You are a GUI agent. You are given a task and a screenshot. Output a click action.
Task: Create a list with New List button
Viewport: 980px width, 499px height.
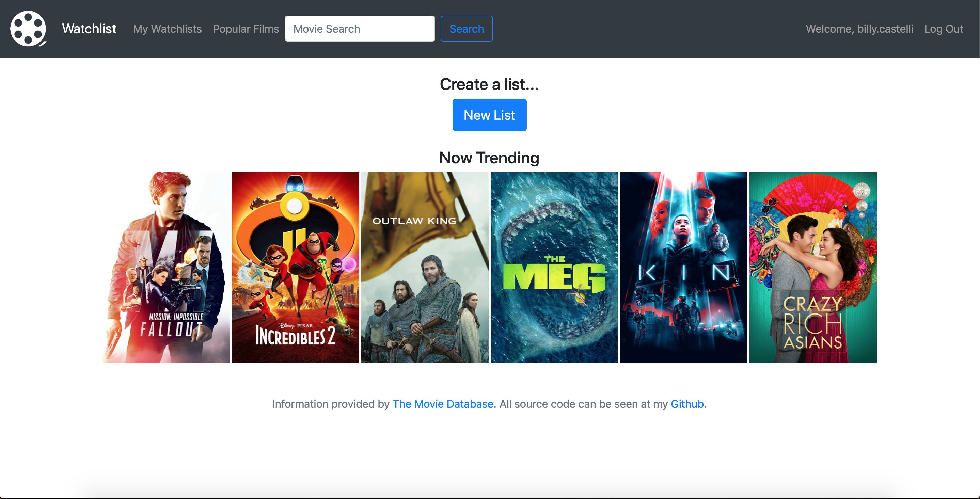489,115
